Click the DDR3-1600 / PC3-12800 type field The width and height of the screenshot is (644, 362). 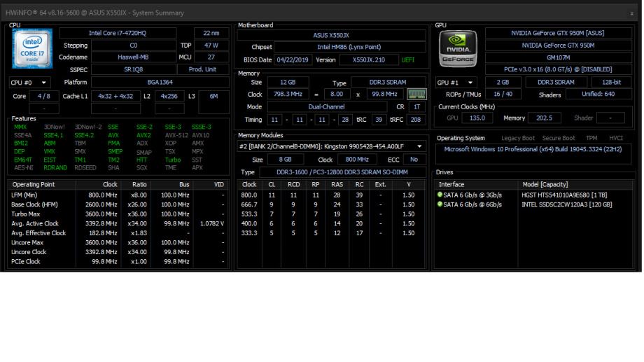tap(342, 172)
